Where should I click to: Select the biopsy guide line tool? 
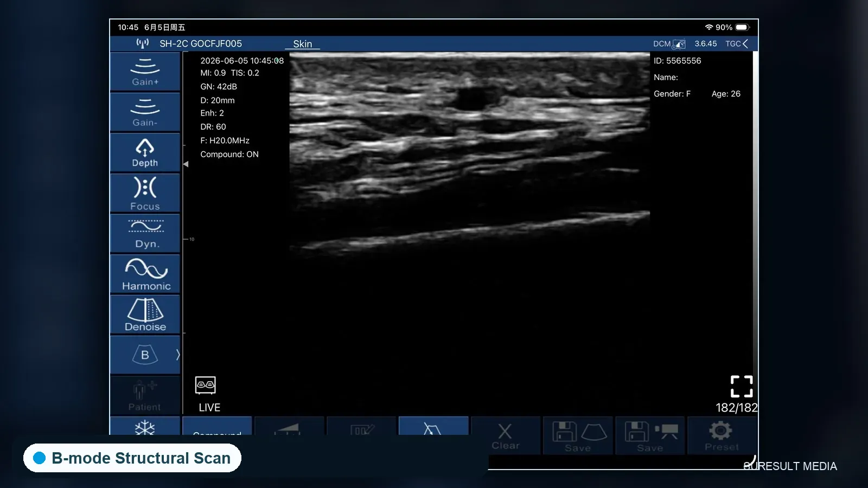coord(433,426)
